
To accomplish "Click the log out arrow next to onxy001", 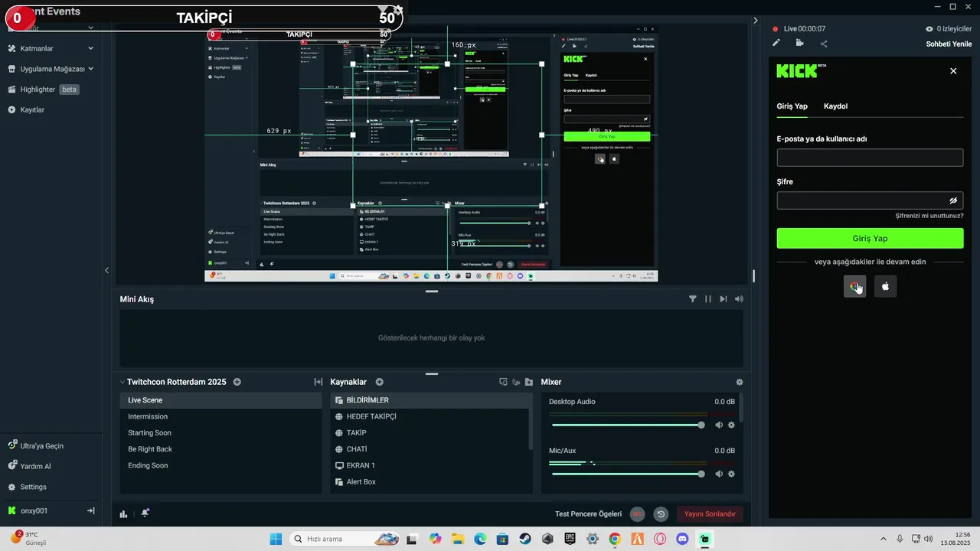I will point(90,510).
